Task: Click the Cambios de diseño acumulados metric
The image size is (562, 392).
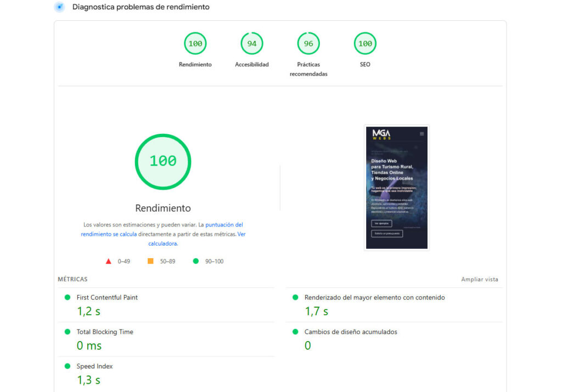Action: tap(351, 332)
